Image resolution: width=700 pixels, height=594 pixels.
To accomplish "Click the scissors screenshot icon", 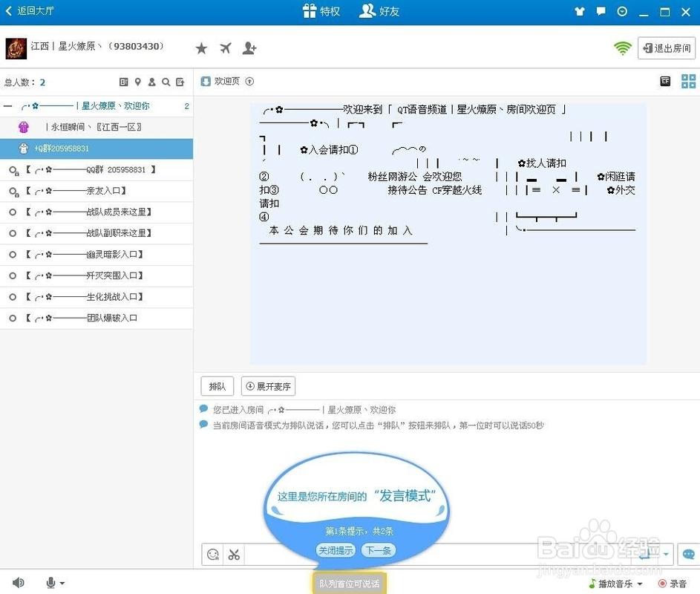I will 234,554.
